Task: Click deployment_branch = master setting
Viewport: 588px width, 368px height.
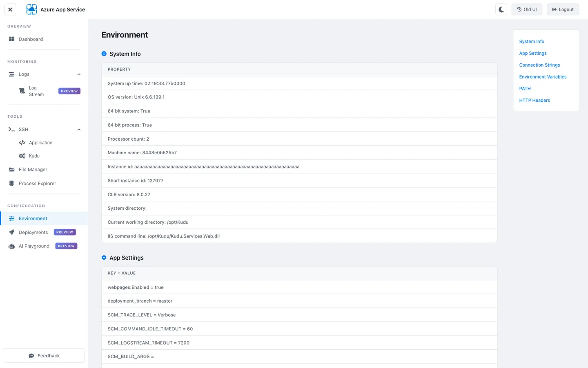Action: point(299,301)
